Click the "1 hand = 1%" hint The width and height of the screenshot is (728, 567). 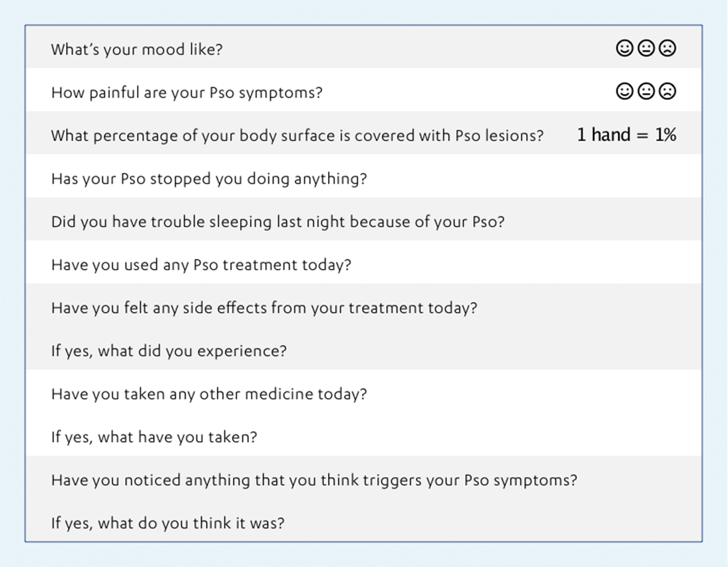pyautogui.click(x=626, y=135)
